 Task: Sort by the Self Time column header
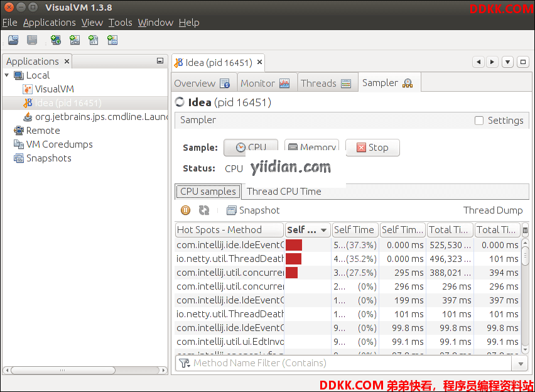pos(355,230)
